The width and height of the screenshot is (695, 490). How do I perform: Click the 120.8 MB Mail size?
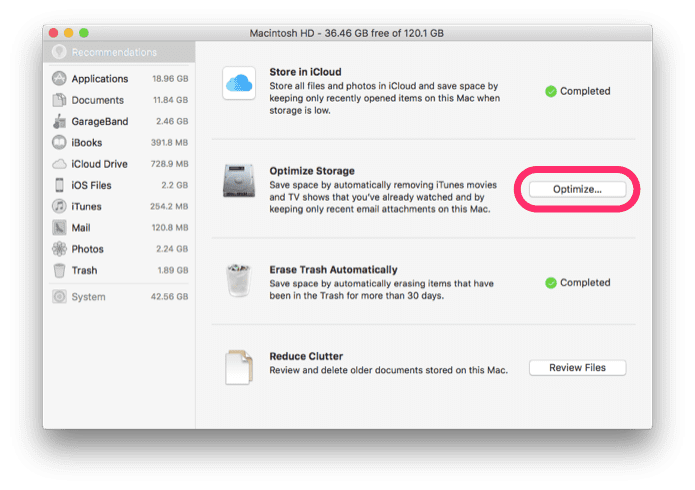[170, 227]
